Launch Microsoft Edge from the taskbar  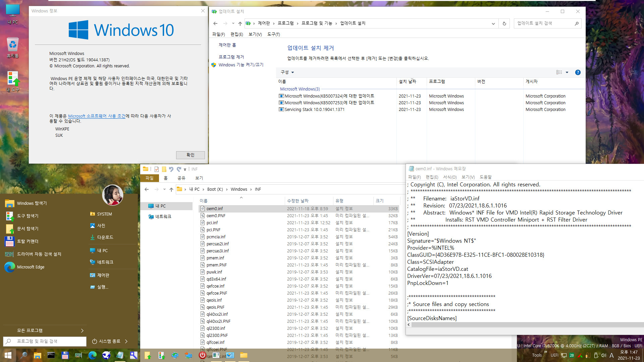pyautogui.click(x=92, y=355)
